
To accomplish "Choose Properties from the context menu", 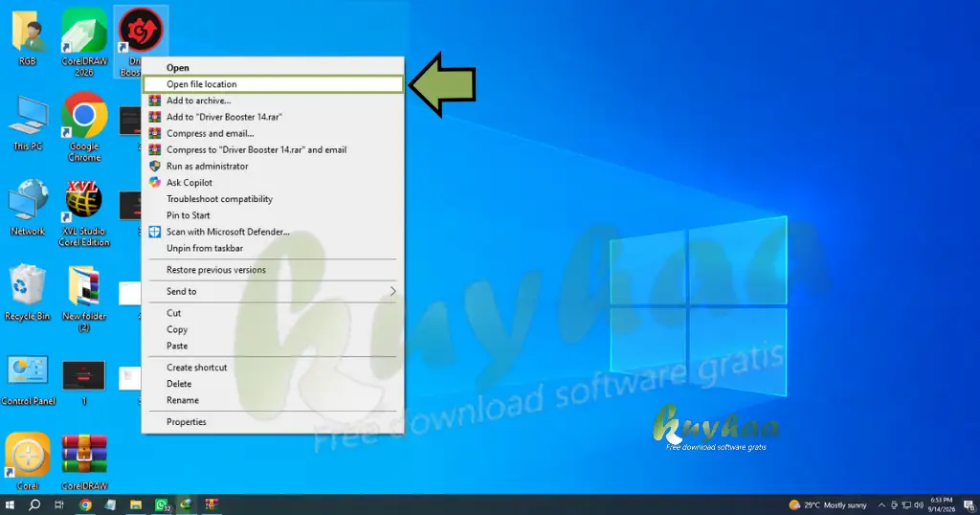I will coord(273,422).
